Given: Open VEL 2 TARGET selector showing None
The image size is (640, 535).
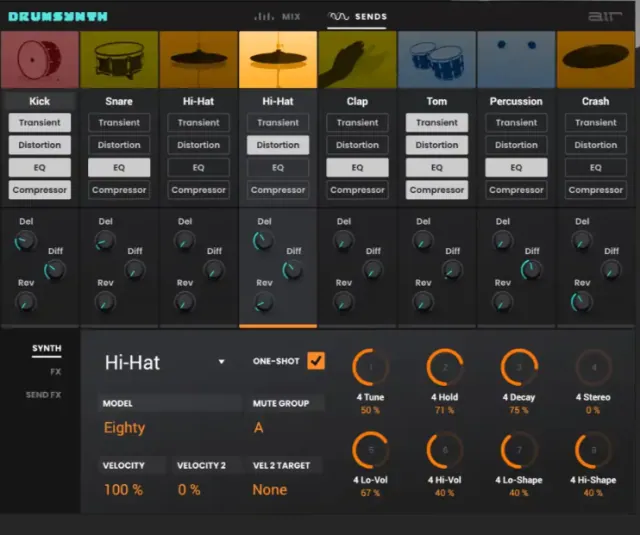Looking at the screenshot, I should [270, 490].
